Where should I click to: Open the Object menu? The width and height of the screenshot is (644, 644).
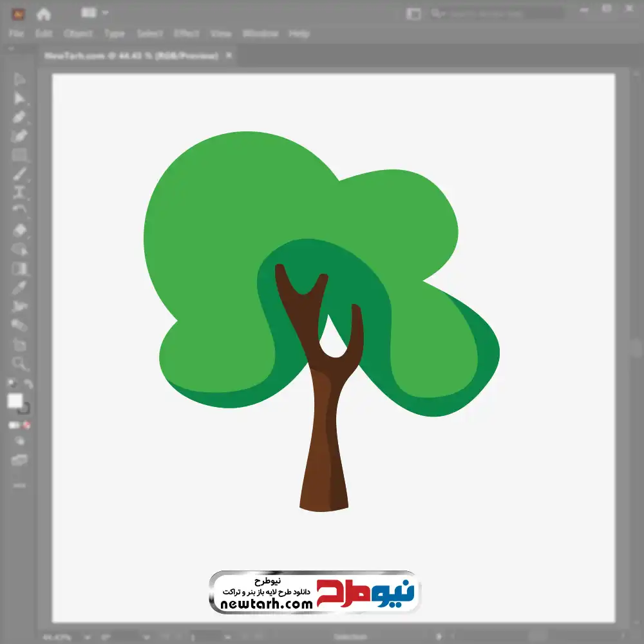78,33
